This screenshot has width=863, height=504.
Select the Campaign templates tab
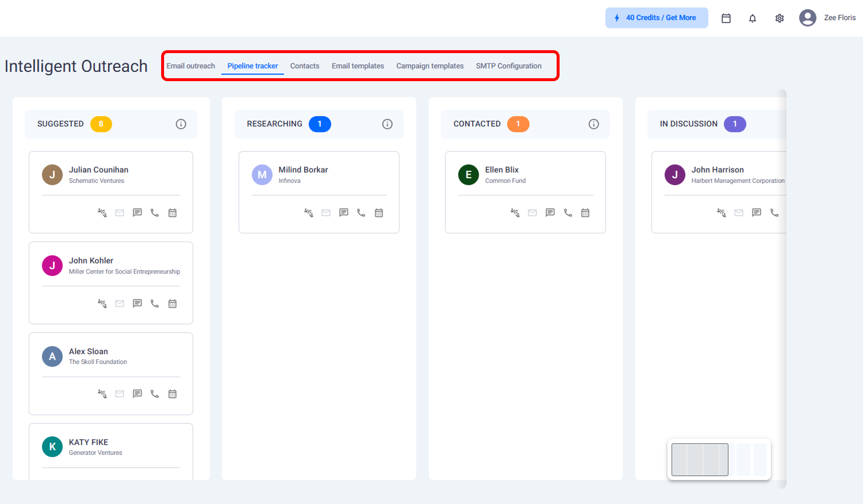[430, 66]
